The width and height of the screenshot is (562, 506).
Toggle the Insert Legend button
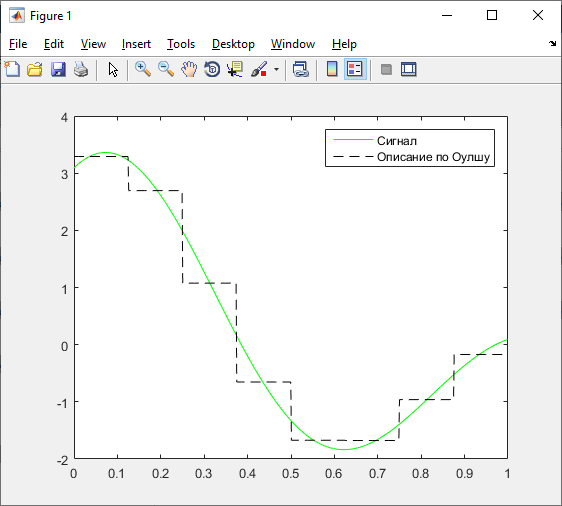[355, 69]
